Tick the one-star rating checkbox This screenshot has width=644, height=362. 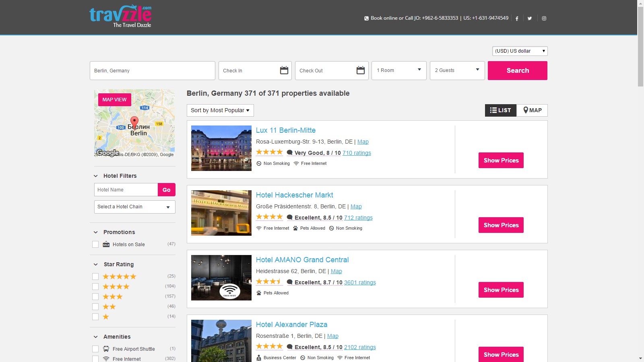tap(95, 317)
